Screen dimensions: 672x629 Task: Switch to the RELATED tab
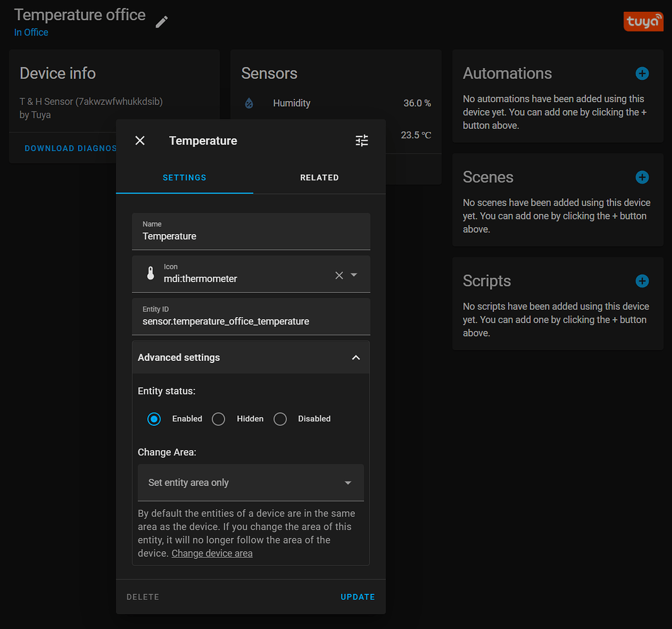(319, 177)
